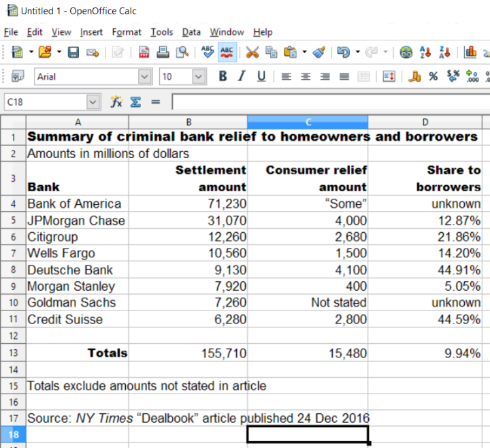Open a file with the Open icon

click(45, 52)
